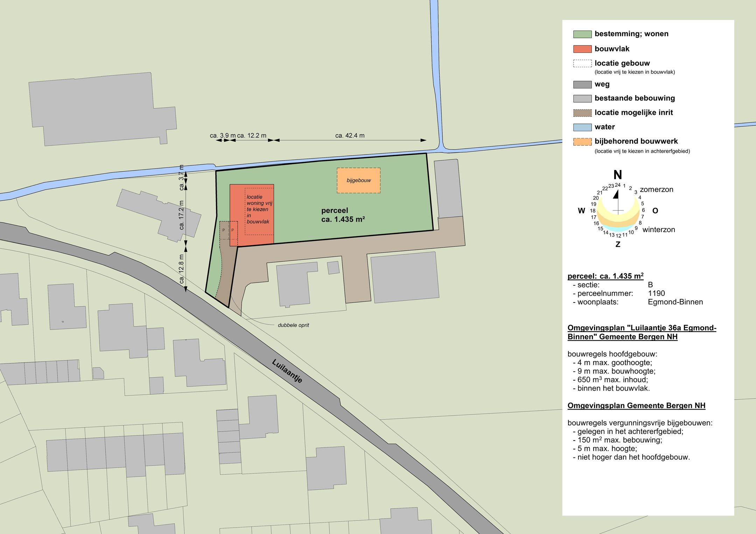Screen dimensions: 756x534
Task: Click the left 'P' parking spot
Action: click(224, 230)
